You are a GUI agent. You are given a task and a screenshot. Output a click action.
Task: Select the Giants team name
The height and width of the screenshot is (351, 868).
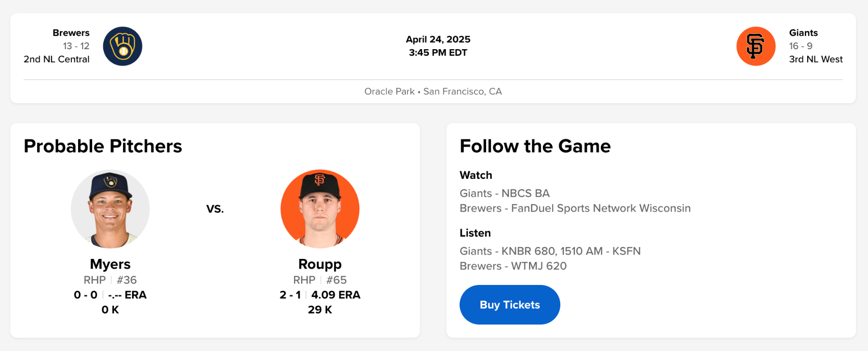coord(803,33)
